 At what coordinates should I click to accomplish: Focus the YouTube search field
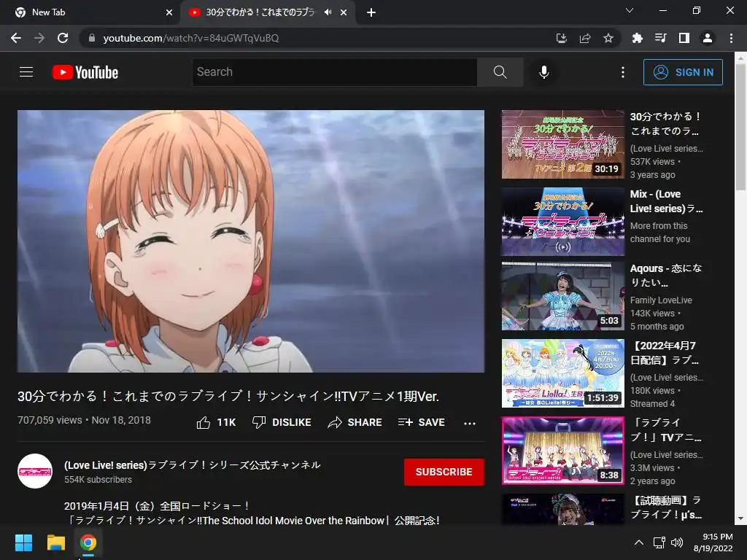coord(334,72)
